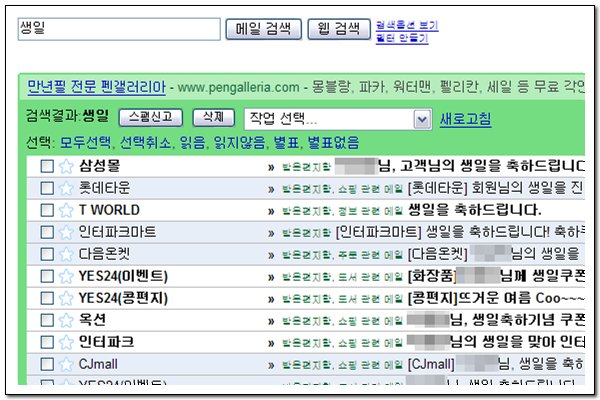
Task: Select unstarred mail via 별표없음 link
Action: point(333,143)
